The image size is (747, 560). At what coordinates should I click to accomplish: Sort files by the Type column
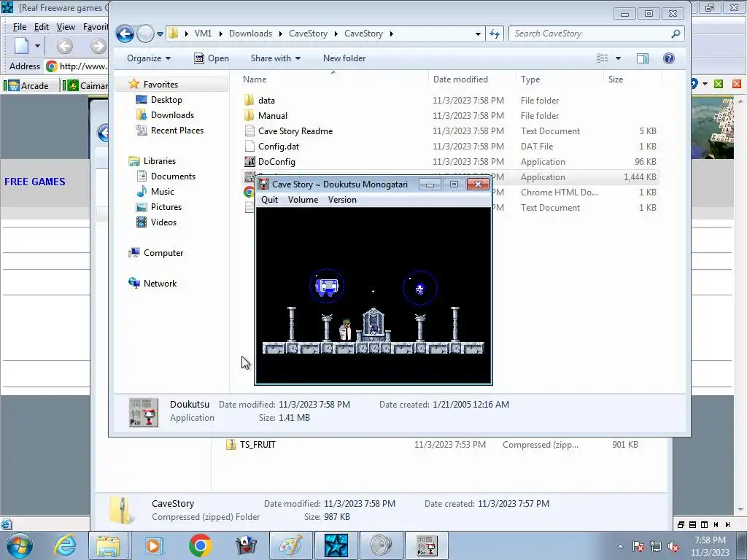[530, 79]
